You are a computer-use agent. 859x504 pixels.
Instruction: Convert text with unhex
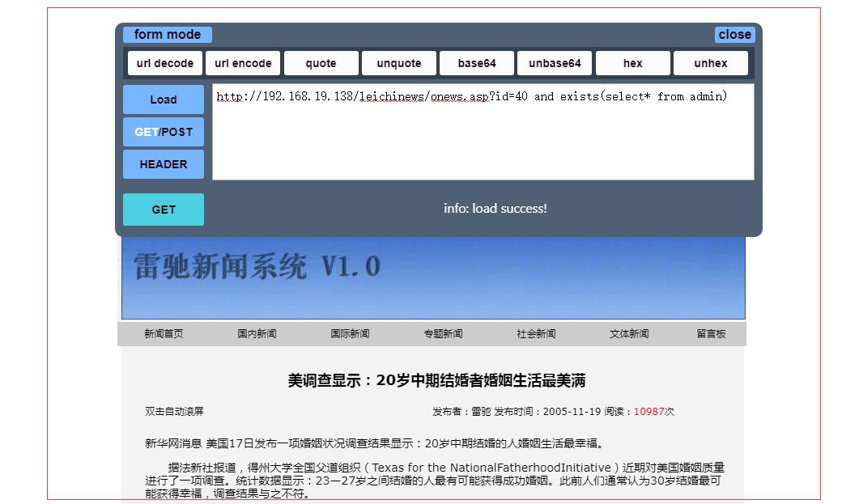pyautogui.click(x=711, y=63)
